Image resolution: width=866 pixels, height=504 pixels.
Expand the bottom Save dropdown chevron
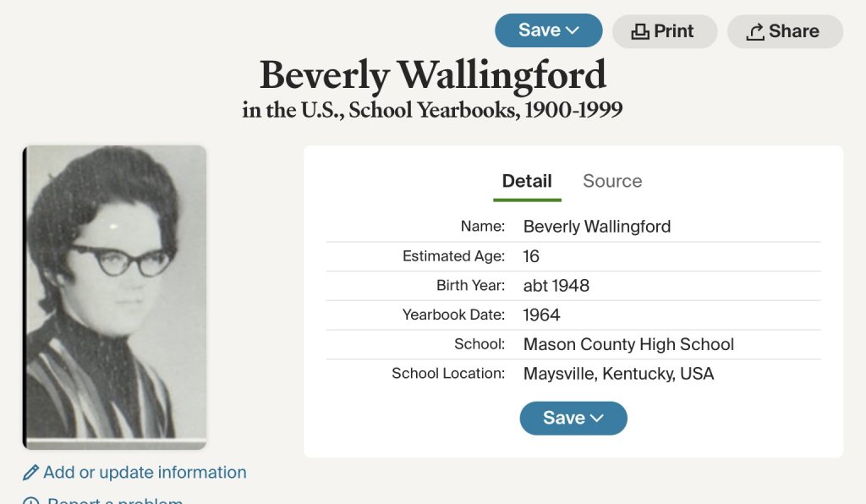(597, 419)
